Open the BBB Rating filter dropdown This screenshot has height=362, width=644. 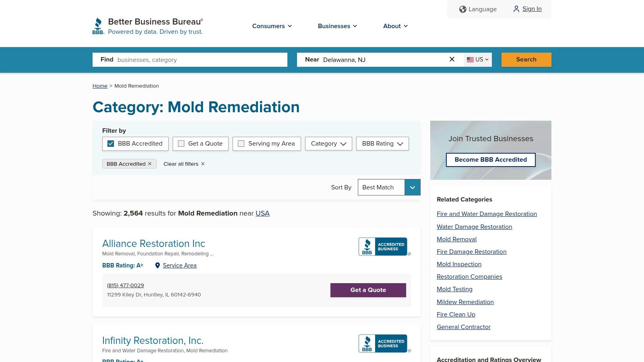pyautogui.click(x=382, y=144)
